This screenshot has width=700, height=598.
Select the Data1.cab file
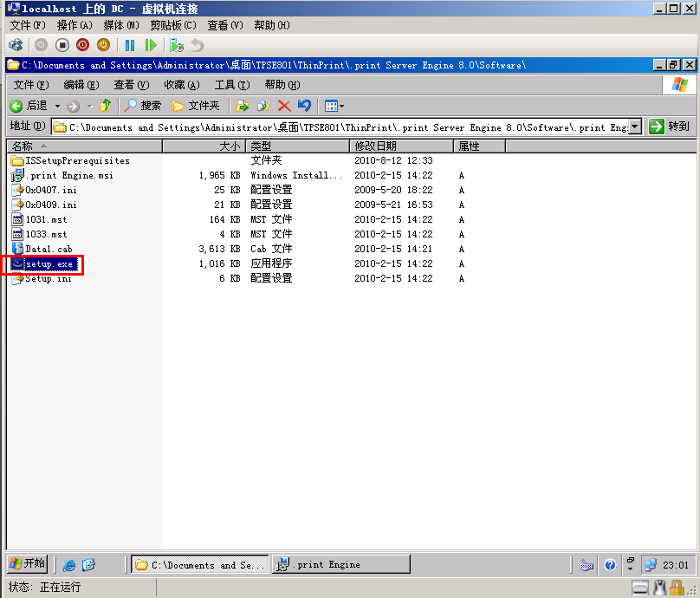[42, 250]
